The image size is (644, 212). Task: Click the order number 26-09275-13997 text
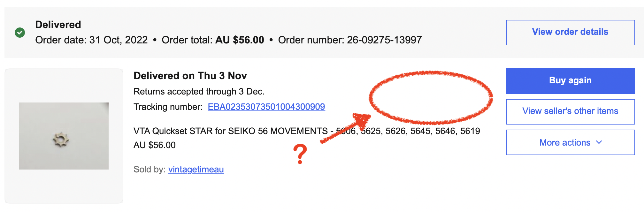coord(384,40)
